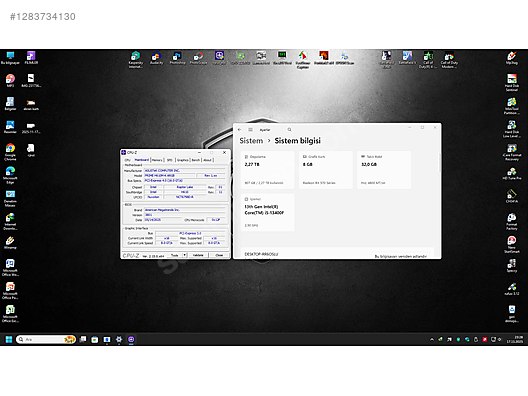Open the 32,0 GB RAM tile
The width and height of the screenshot is (528, 396).
pyautogui.click(x=384, y=170)
